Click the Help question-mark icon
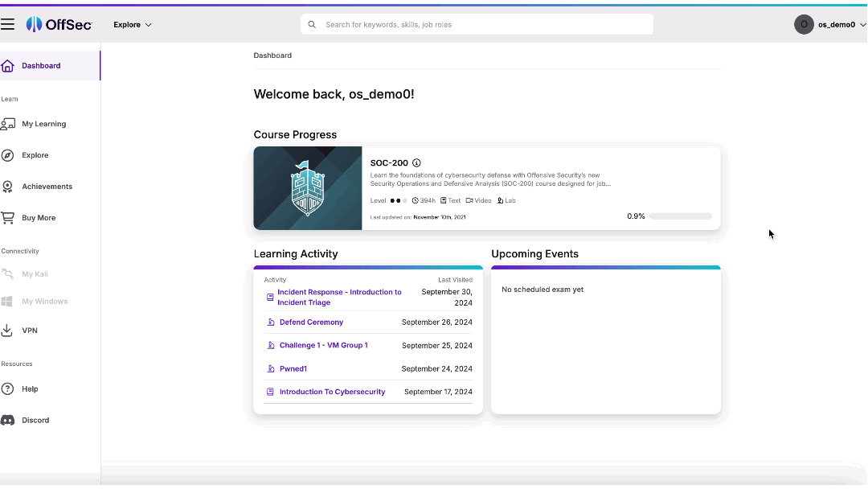The width and height of the screenshot is (868, 489). [x=8, y=388]
